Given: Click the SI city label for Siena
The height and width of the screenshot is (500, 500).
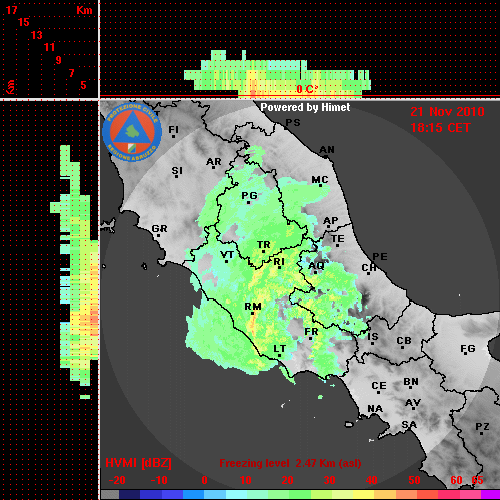Looking at the screenshot, I should pyautogui.click(x=177, y=171).
